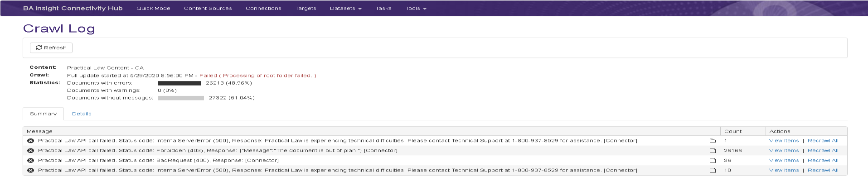This screenshot has height=181, width=868.
Task: Click the folder icon in the count 1 row
Action: [713, 141]
